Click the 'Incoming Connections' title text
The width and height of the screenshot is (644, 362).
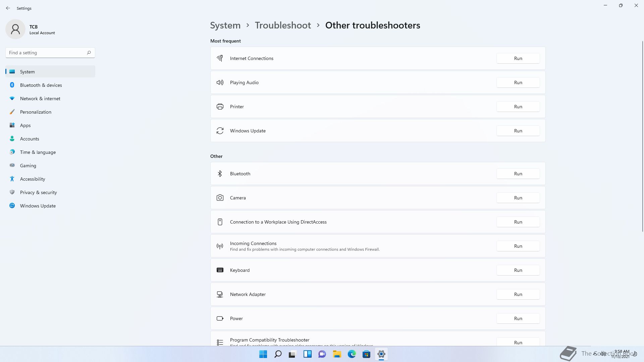(253, 243)
